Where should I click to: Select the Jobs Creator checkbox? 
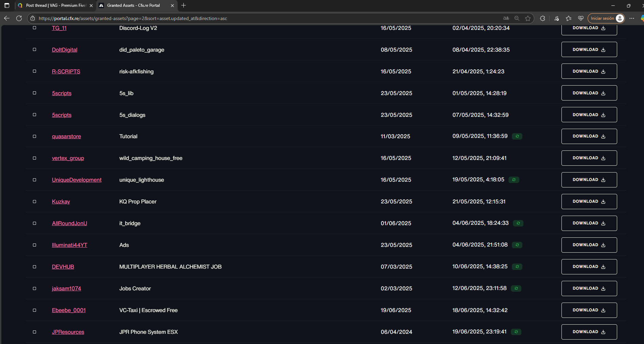click(x=34, y=288)
